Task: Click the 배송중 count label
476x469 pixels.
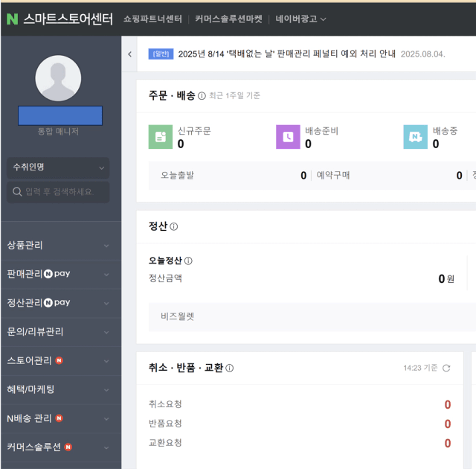Action: coord(445,131)
